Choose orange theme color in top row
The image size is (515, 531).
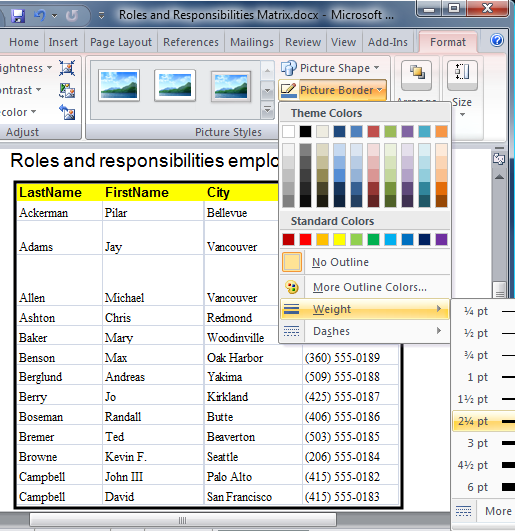tap(441, 131)
